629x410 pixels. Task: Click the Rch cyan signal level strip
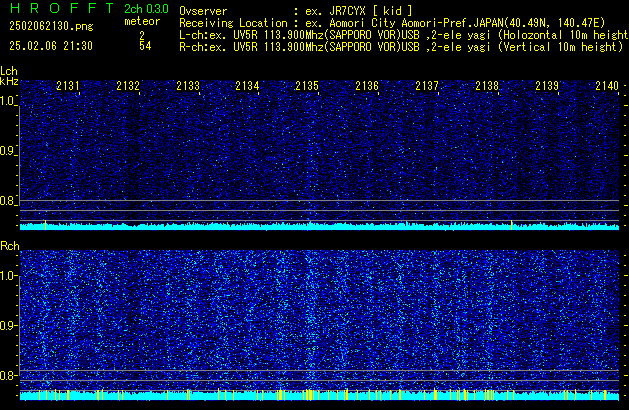(319, 395)
